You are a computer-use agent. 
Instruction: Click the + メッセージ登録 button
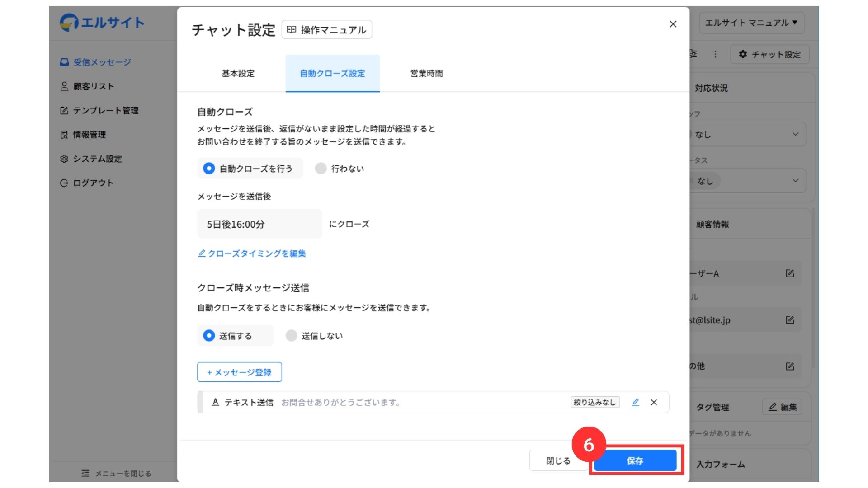click(239, 372)
